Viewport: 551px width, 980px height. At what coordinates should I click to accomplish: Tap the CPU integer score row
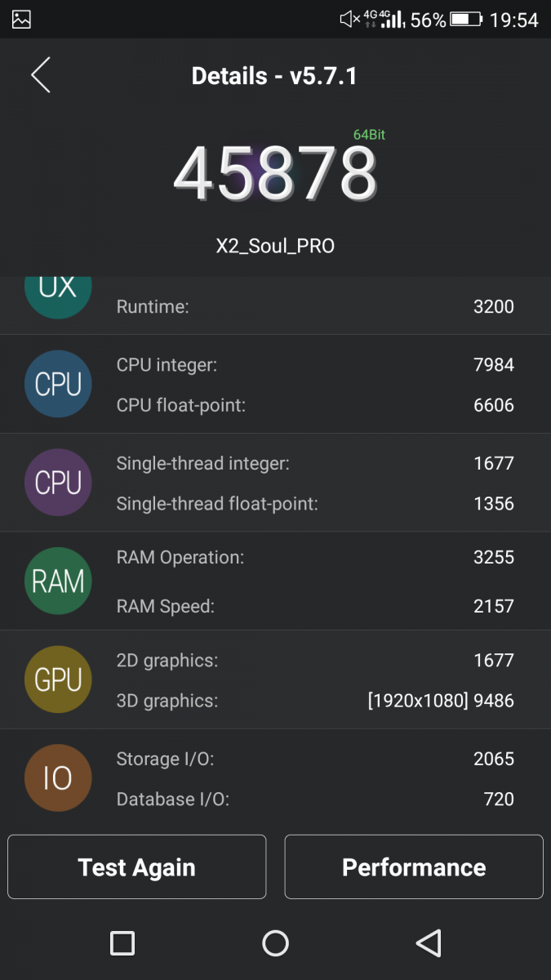click(x=315, y=364)
